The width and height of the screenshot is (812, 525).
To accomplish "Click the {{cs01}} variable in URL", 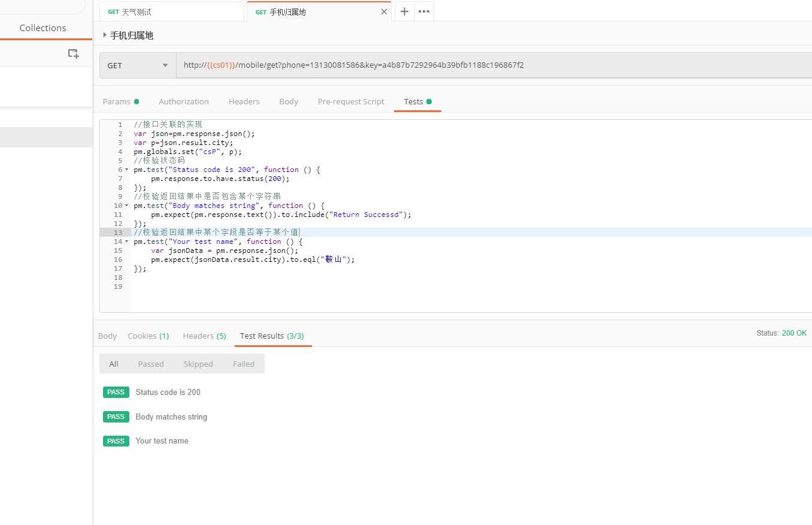I will coord(221,65).
